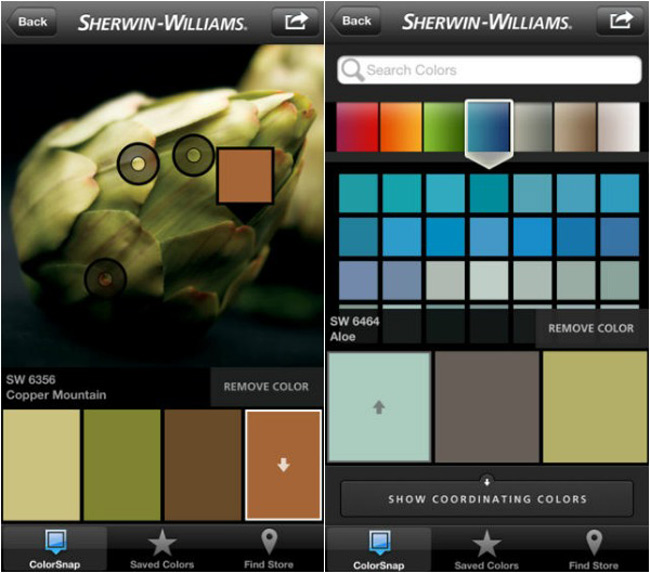The width and height of the screenshot is (650, 573).
Task: Pick the olive green palette swatch
Action: [122, 465]
